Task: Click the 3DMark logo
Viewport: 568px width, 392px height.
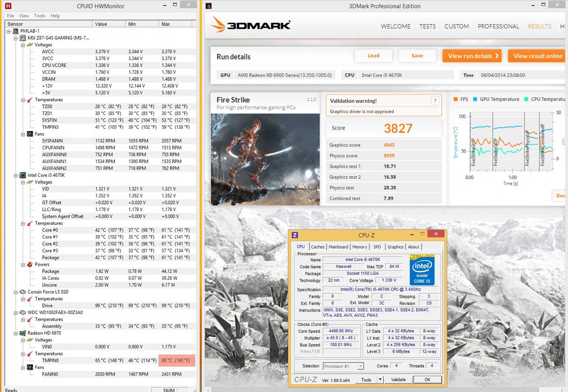Action: coord(251,25)
